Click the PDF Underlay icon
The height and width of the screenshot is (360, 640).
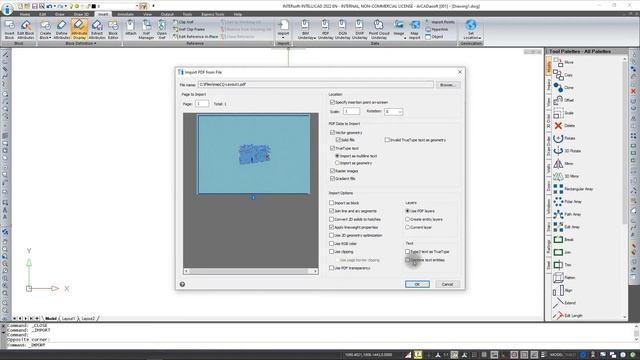(x=325, y=29)
